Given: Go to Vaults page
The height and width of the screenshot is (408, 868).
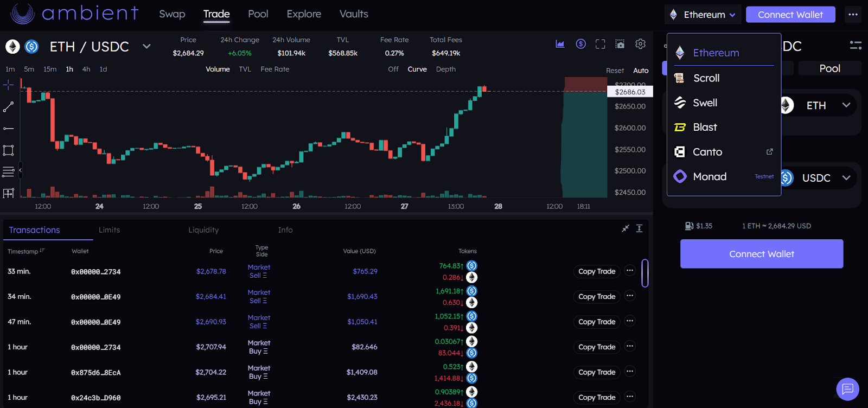Looking at the screenshot, I should point(354,14).
